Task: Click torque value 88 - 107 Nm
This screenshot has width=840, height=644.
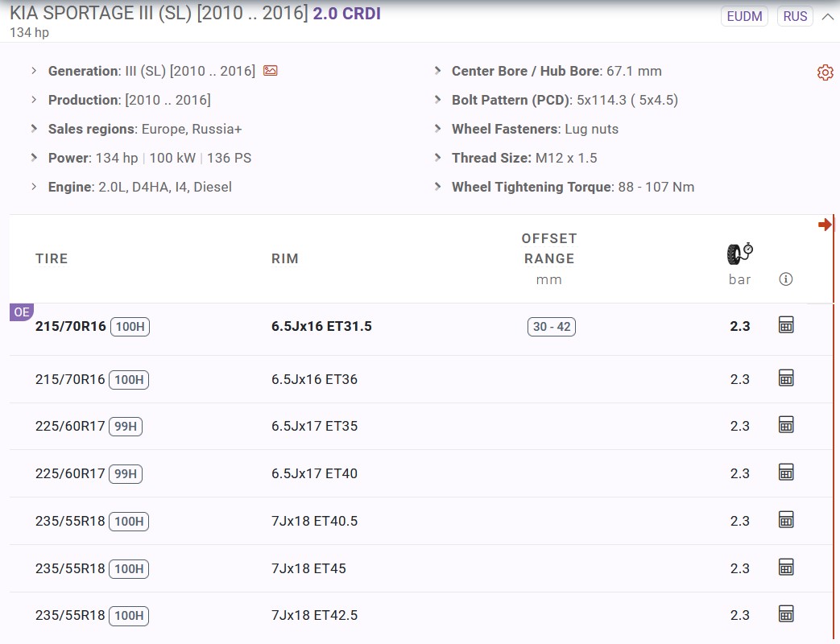Action: coord(656,187)
